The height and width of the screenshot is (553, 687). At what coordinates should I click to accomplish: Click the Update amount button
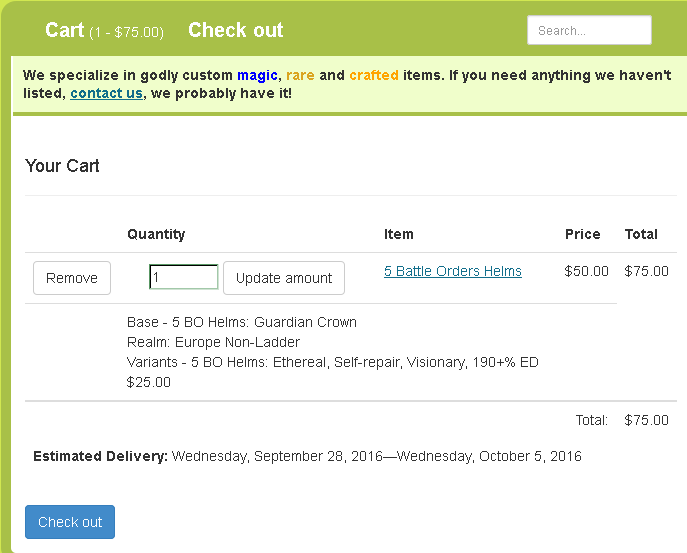click(x=284, y=278)
